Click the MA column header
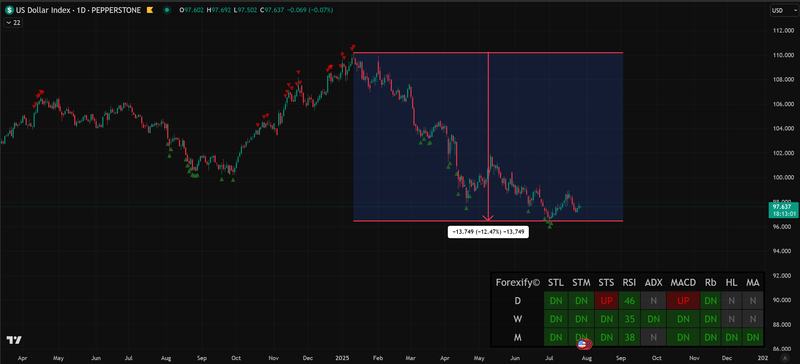This screenshot has height=364, width=800. [x=753, y=282]
